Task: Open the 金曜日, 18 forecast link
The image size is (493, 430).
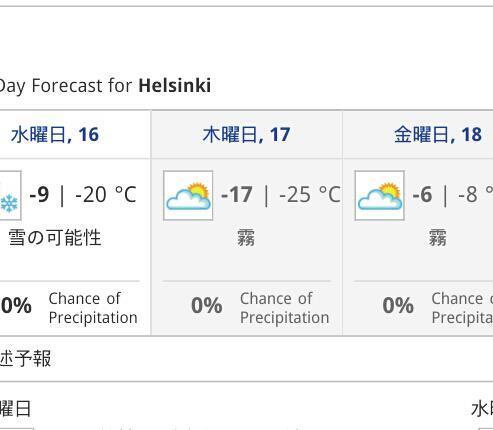Action: [x=438, y=135]
